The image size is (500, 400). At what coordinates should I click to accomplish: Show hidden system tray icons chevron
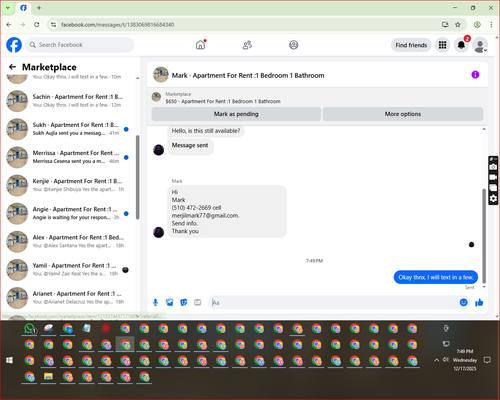436,360
